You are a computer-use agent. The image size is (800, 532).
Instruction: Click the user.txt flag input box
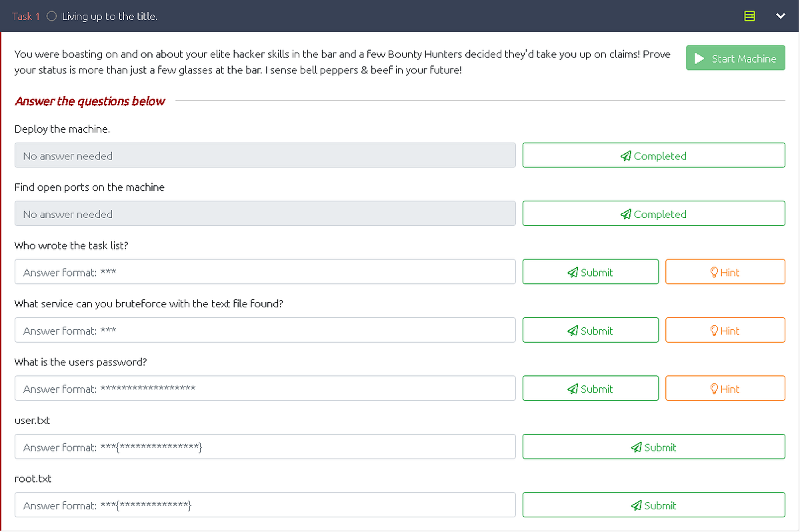tap(265, 447)
